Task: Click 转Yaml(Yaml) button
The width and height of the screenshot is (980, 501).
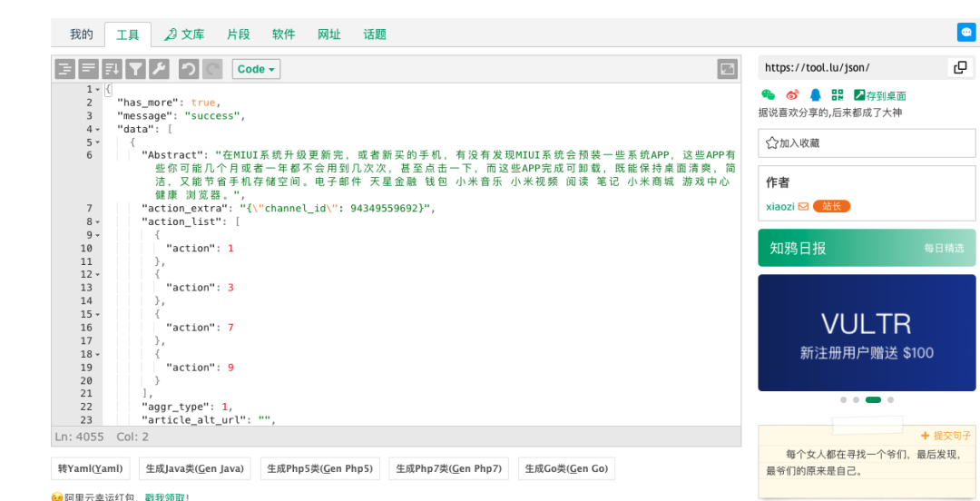Action: (x=91, y=468)
